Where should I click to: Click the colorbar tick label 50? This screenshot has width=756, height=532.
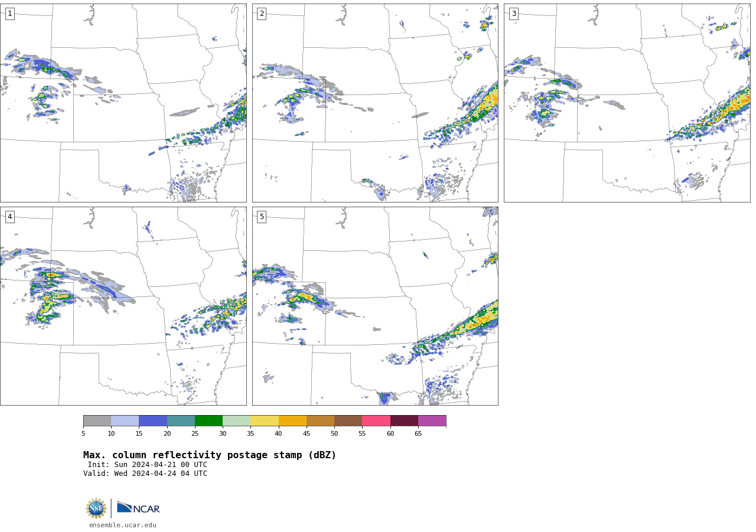point(334,433)
